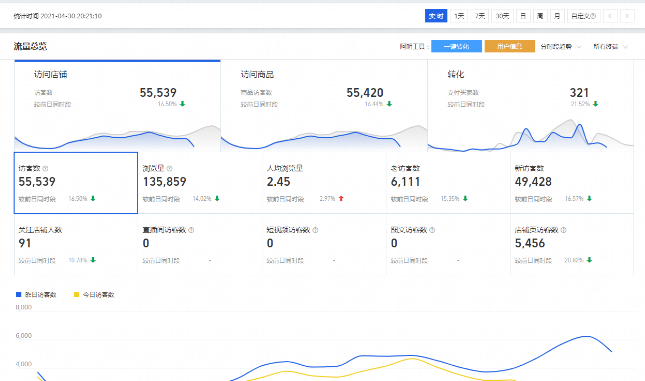Select the 访问店铺 card showing 55,539

click(x=117, y=106)
